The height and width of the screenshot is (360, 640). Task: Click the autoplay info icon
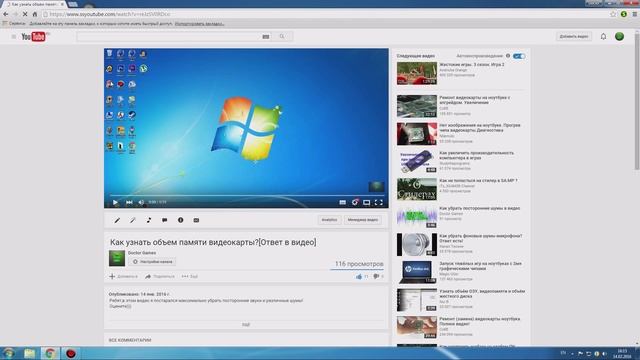point(508,56)
